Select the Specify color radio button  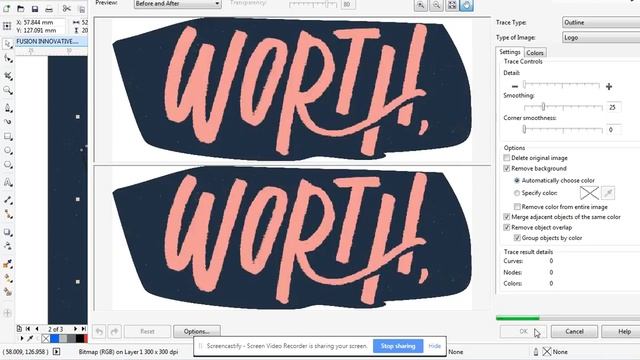(x=517, y=193)
